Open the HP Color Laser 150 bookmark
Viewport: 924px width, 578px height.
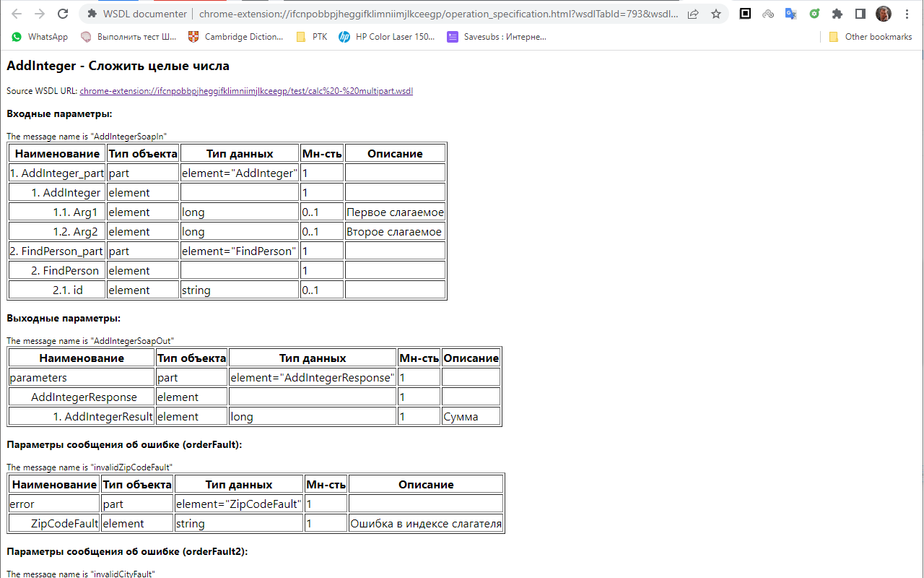(387, 37)
